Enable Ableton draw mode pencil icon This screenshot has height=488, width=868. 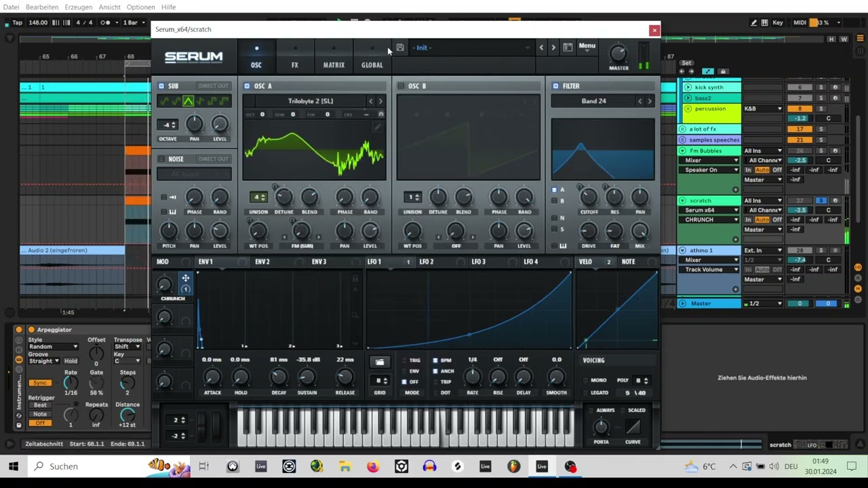[x=753, y=22]
